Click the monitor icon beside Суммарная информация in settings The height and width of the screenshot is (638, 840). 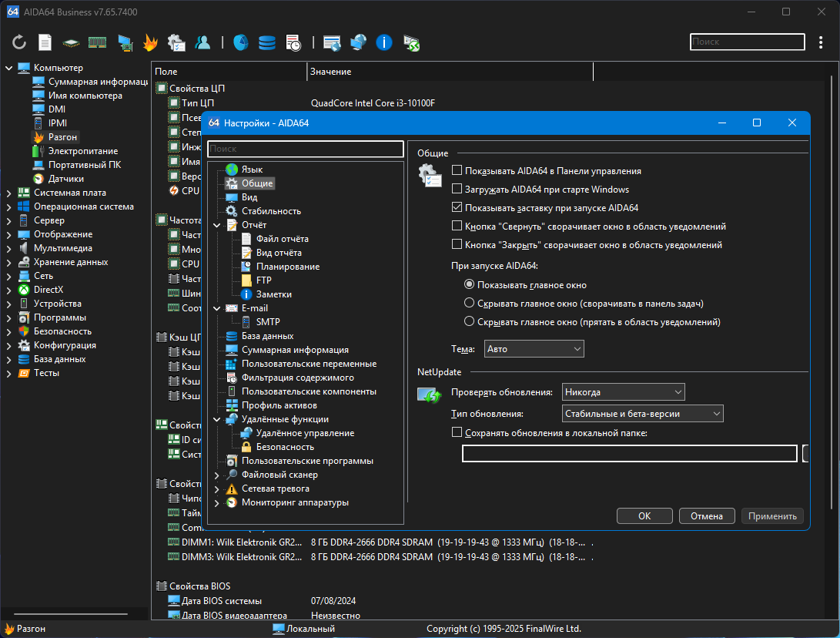pos(232,350)
